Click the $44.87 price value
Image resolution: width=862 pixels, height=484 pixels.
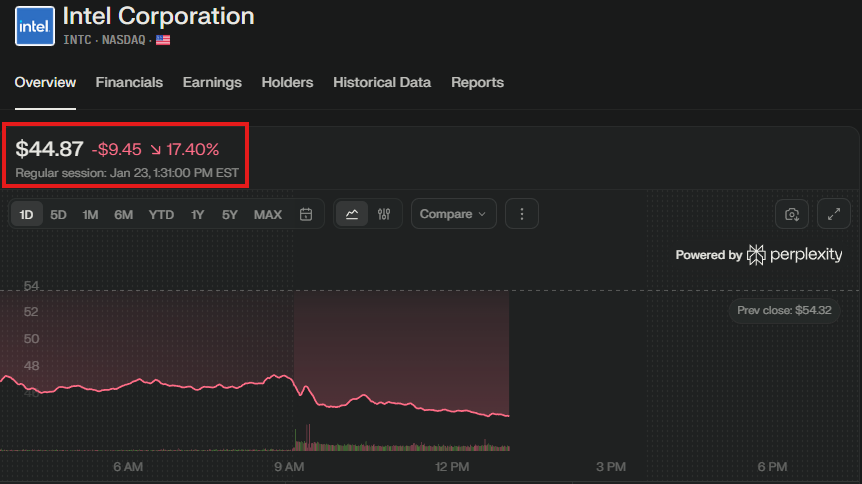click(x=49, y=149)
